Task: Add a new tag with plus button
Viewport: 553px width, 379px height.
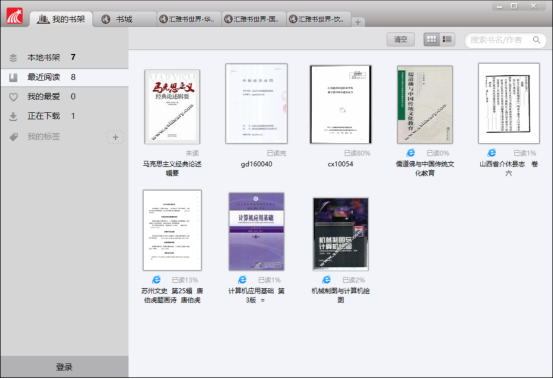Action: click(x=115, y=137)
